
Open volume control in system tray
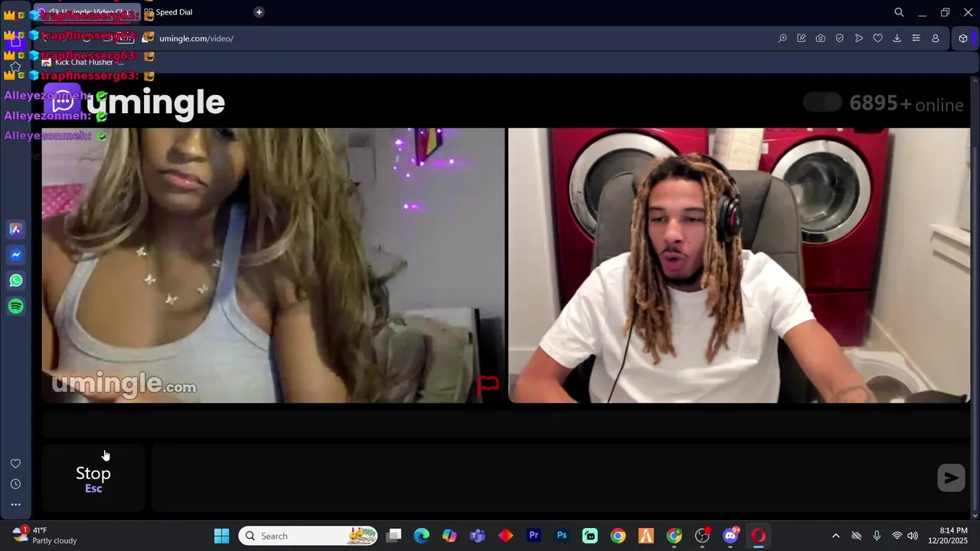[912, 536]
